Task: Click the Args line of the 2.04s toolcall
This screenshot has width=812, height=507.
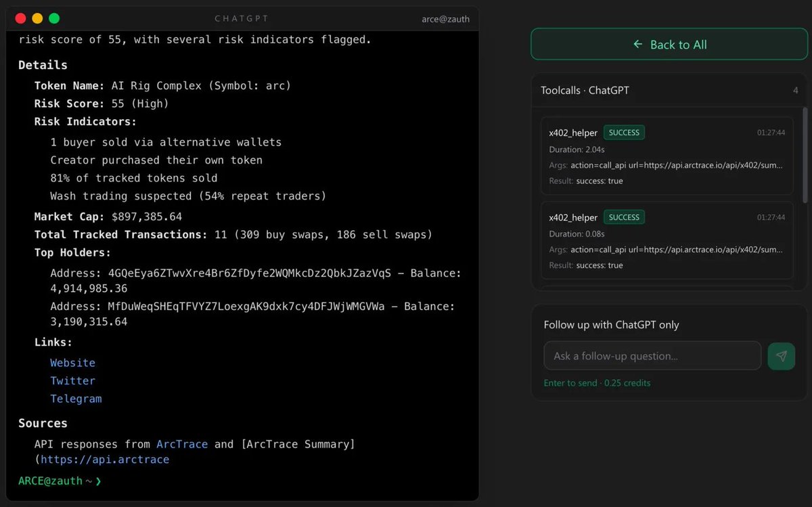Action: click(x=667, y=165)
